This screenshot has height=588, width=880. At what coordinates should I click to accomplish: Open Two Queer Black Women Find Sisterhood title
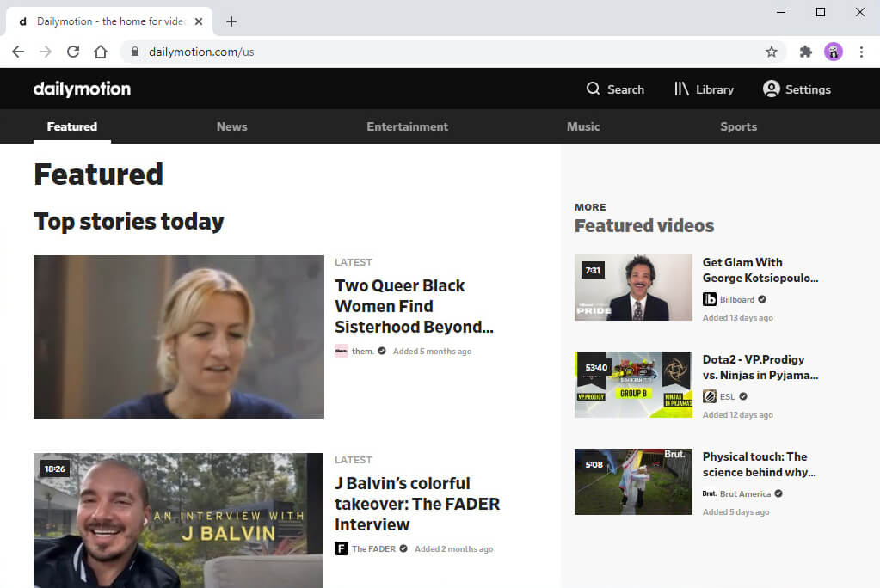pyautogui.click(x=414, y=306)
